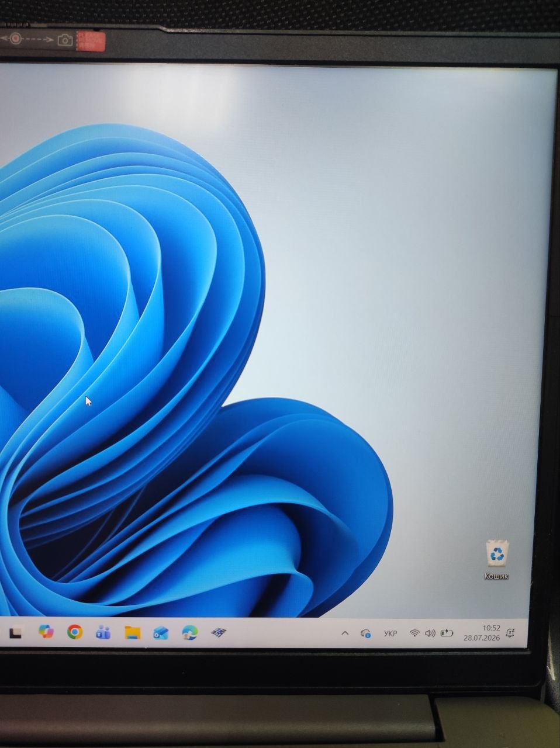Open File Explorer folder icon
560x748 pixels.
click(133, 632)
